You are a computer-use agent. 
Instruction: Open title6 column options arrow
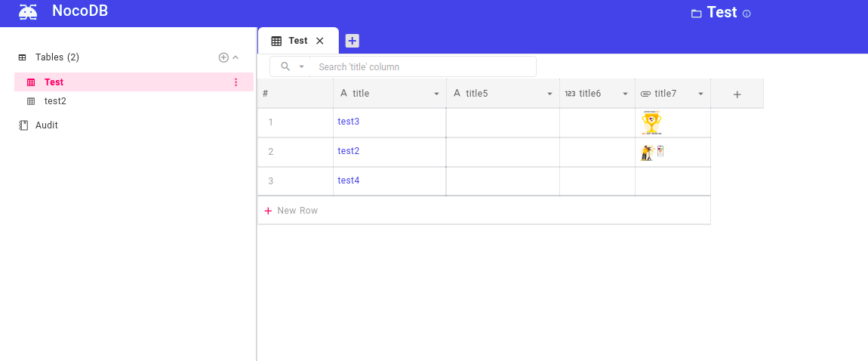click(x=626, y=94)
